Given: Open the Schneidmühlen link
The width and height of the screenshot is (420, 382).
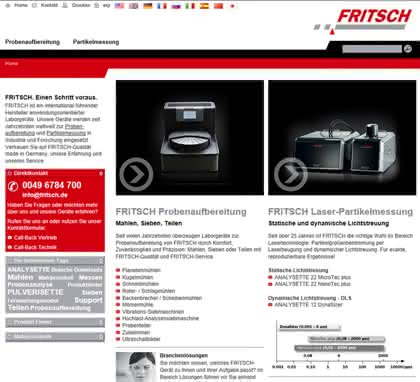Looking at the screenshot, I should (x=140, y=284).
